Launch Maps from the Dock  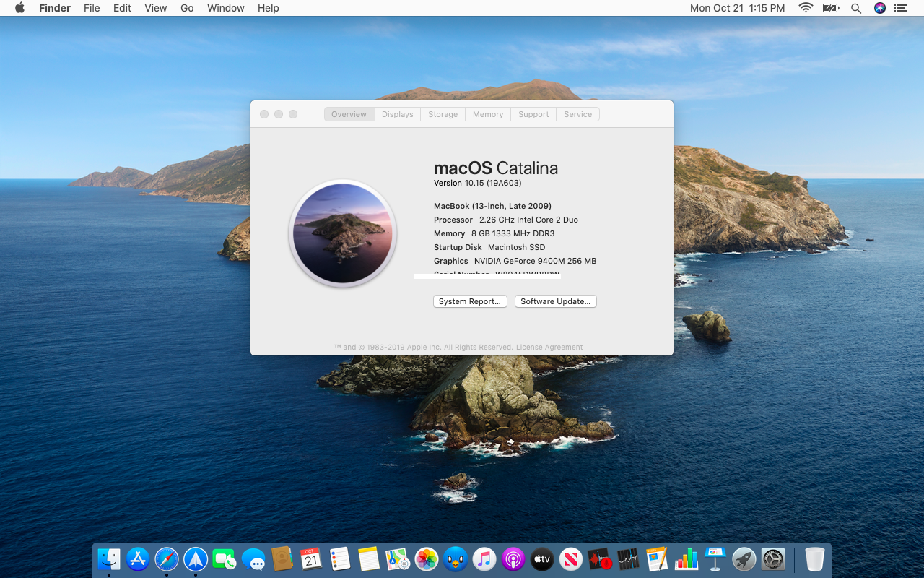[x=398, y=559]
